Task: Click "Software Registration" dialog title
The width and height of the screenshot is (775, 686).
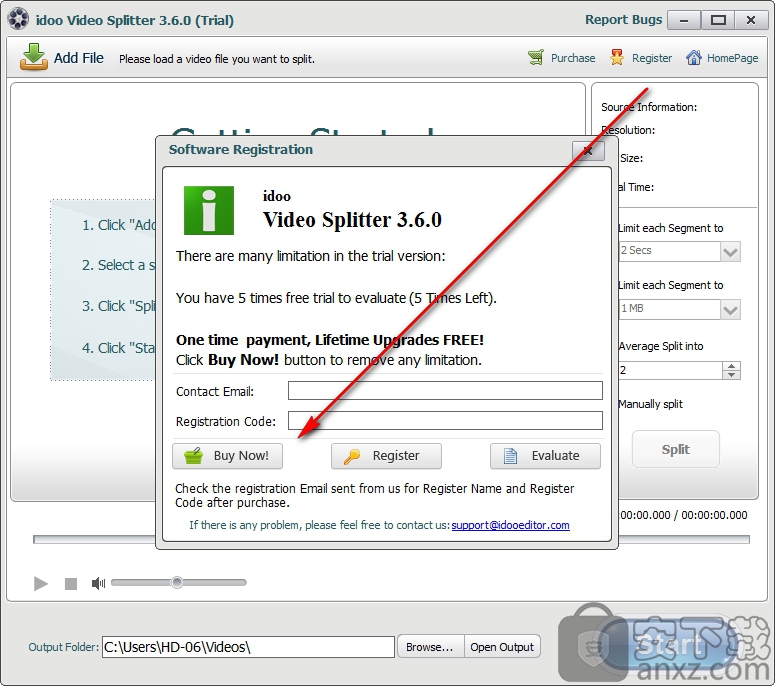Action: [241, 149]
